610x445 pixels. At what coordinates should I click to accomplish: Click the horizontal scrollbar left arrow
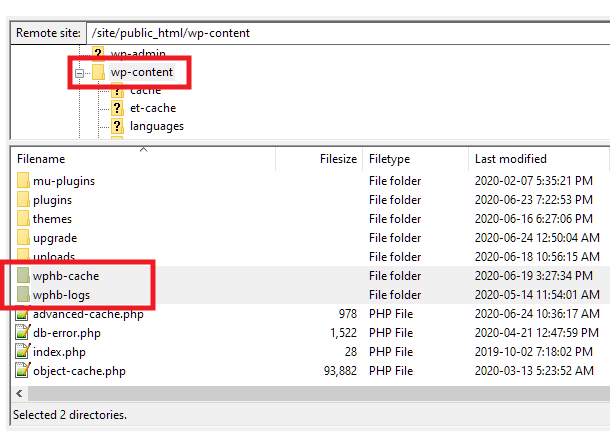click(x=19, y=394)
